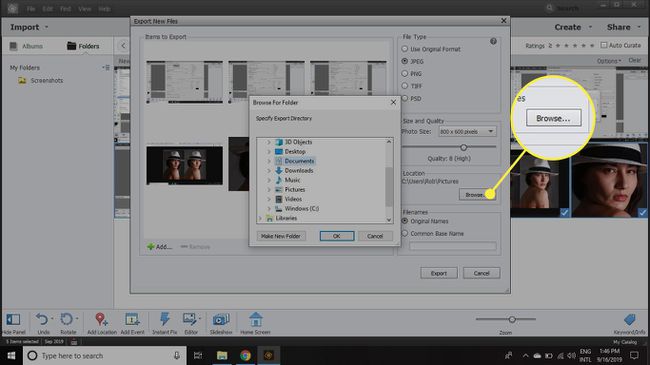
Task: Expand Desktop folder node
Action: 269,151
